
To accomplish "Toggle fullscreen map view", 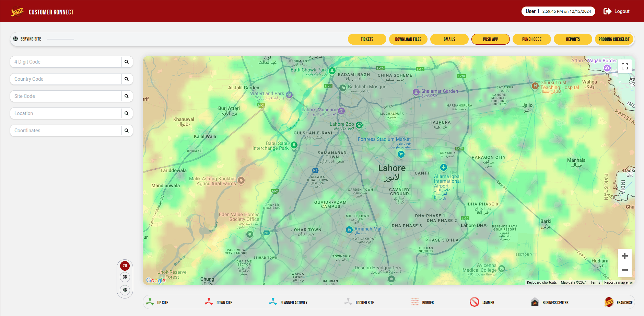I will click(625, 66).
